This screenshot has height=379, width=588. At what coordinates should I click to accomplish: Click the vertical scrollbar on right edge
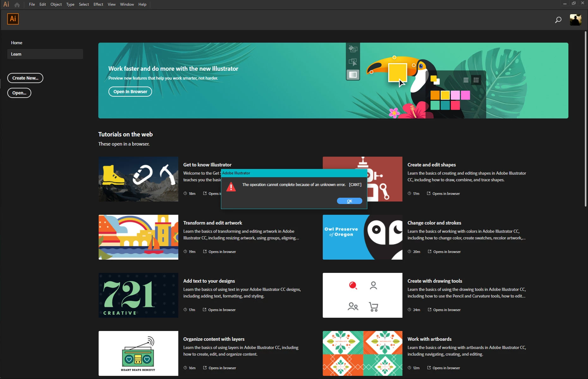click(585, 119)
